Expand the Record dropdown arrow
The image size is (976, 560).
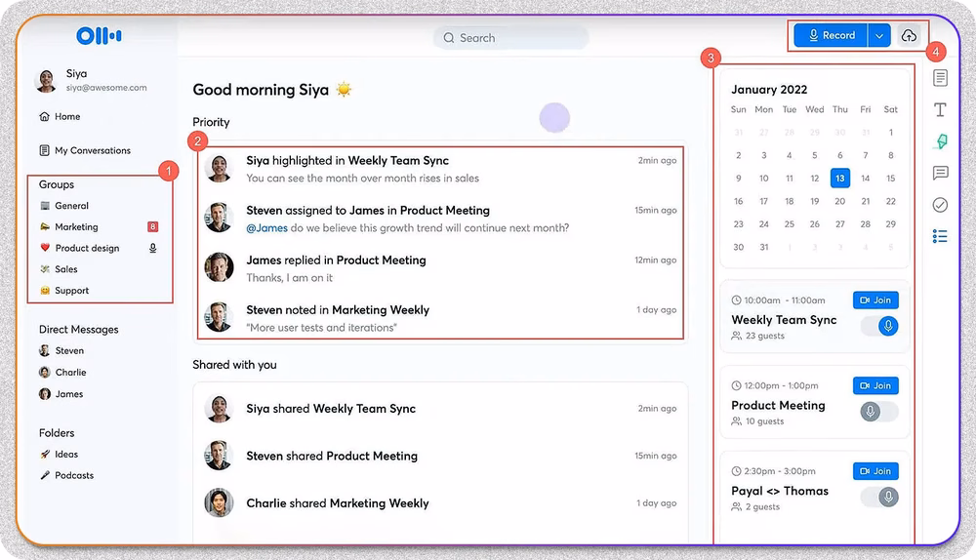point(879,35)
